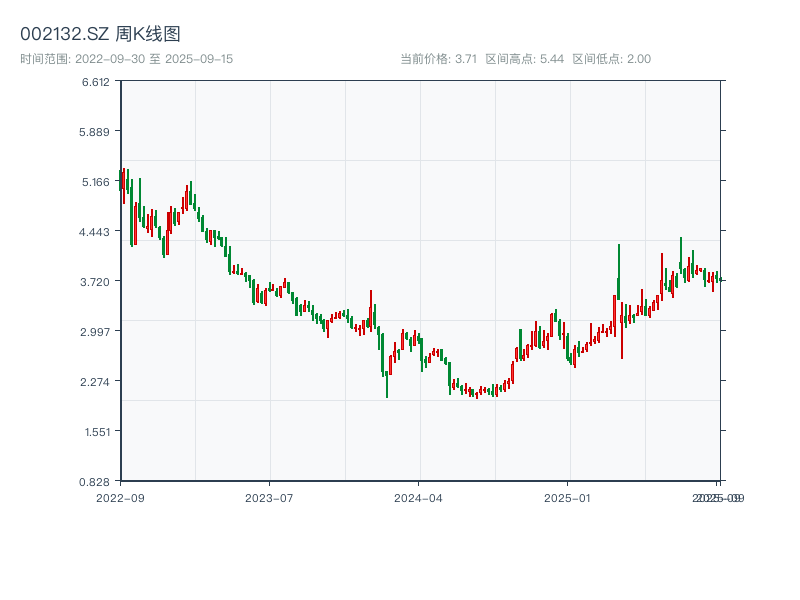This screenshot has width=800, height=600.
Task: Click the 2.274 y-axis tick label
Action: tap(96, 382)
